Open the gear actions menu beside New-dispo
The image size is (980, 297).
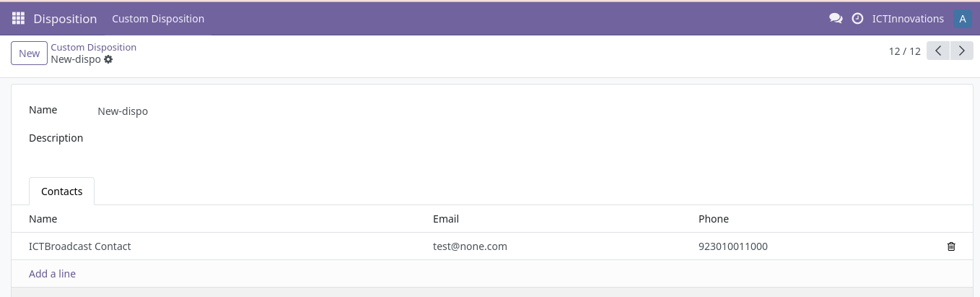click(108, 59)
